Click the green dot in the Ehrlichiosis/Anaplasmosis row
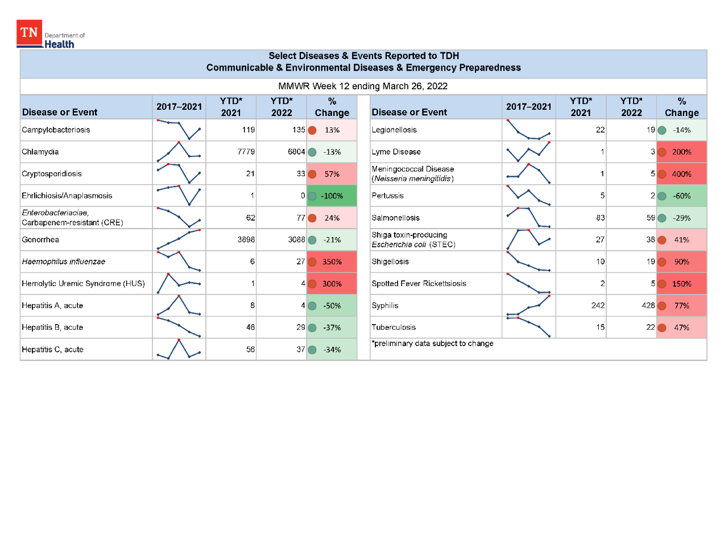The image size is (728, 560). tap(312, 196)
